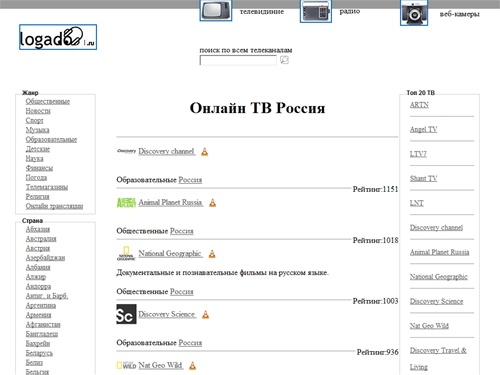Choose Афганистан in country list

[x=43, y=324]
